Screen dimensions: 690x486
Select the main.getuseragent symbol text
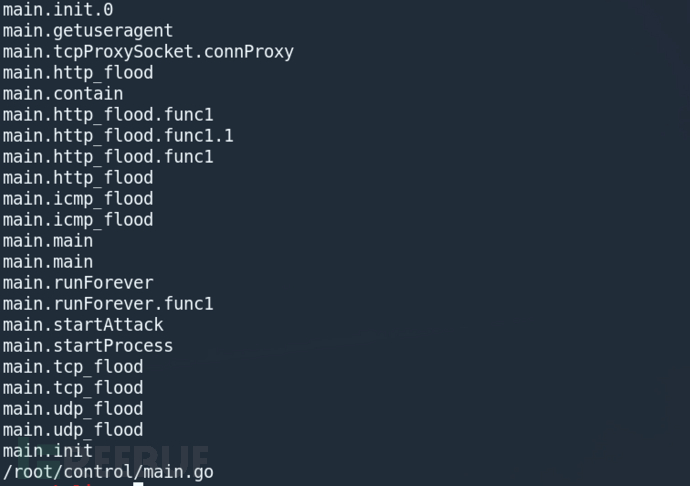coord(87,30)
